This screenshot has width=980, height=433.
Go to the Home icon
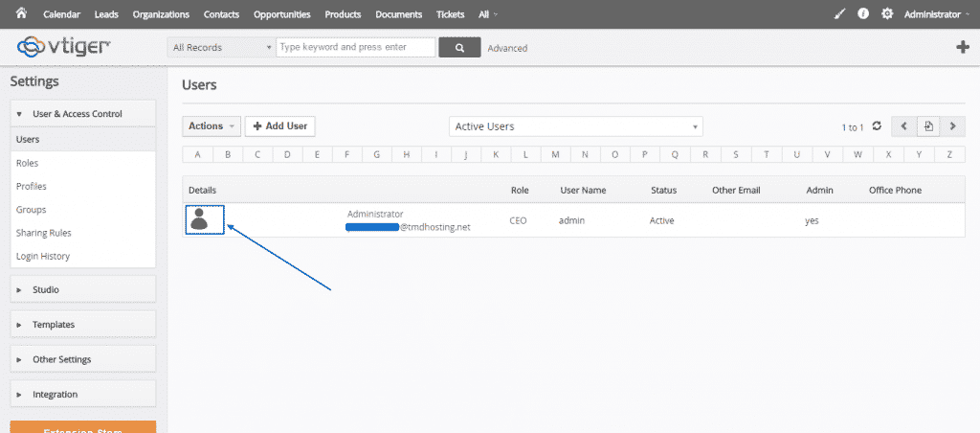click(x=22, y=13)
